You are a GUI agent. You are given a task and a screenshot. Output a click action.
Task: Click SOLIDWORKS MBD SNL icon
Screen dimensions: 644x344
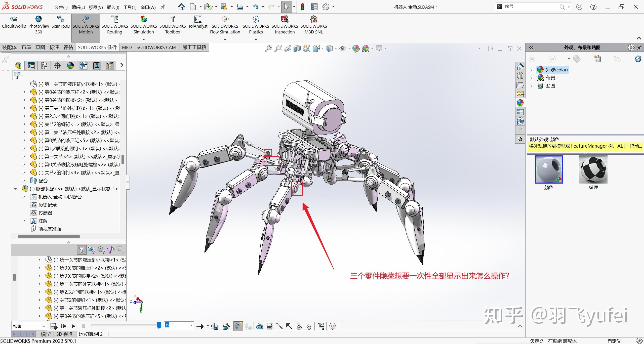click(314, 25)
